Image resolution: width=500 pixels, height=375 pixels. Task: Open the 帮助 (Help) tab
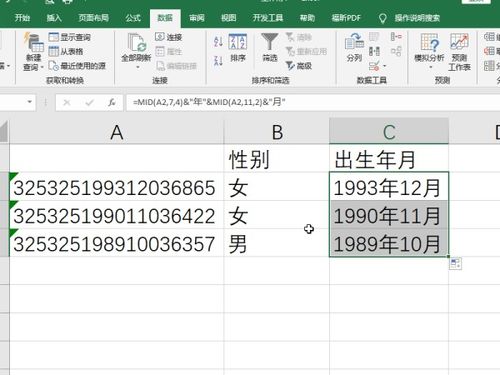(x=307, y=18)
